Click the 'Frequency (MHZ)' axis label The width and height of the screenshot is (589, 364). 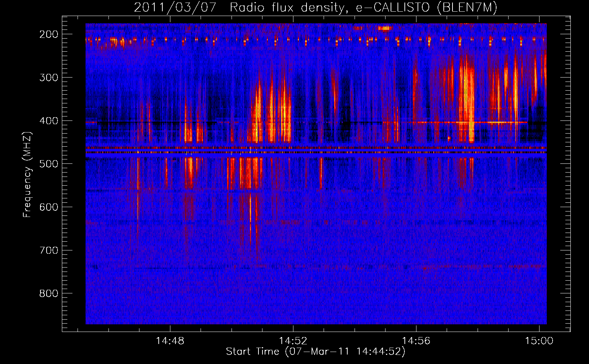pos(27,174)
